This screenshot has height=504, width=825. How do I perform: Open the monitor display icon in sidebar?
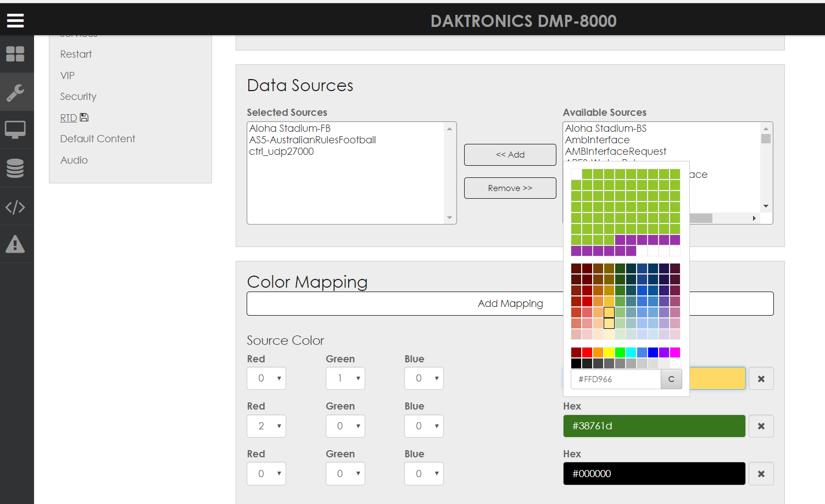point(15,130)
